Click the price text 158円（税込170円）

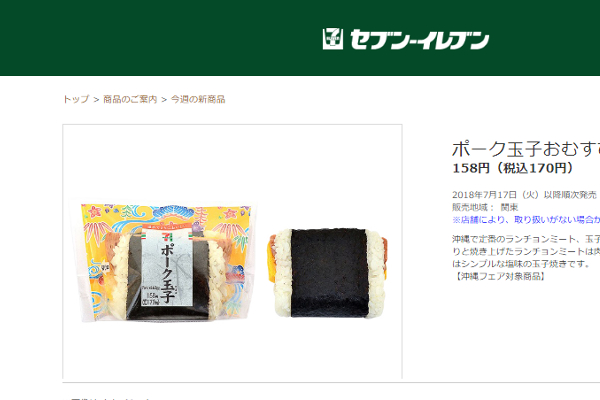513,168
